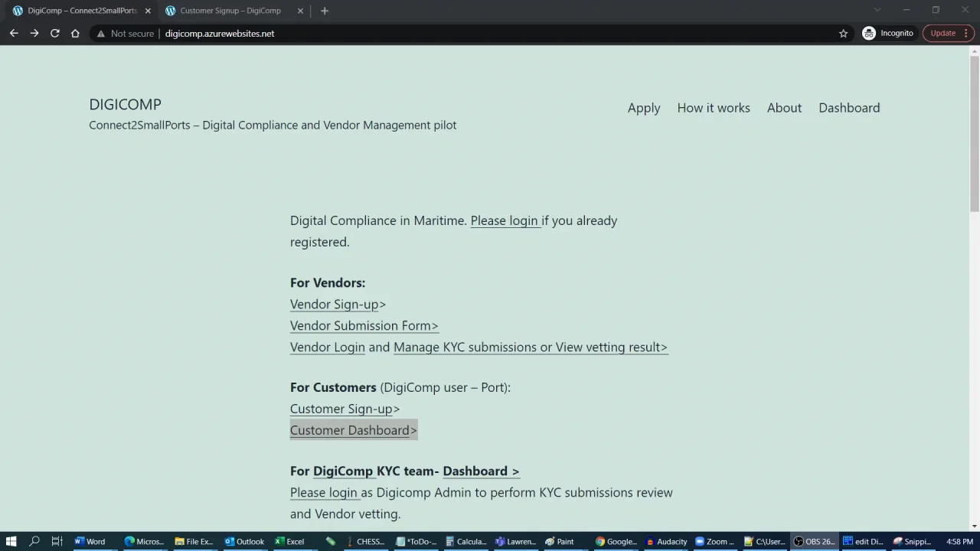Open the browser home page icon

click(x=75, y=33)
